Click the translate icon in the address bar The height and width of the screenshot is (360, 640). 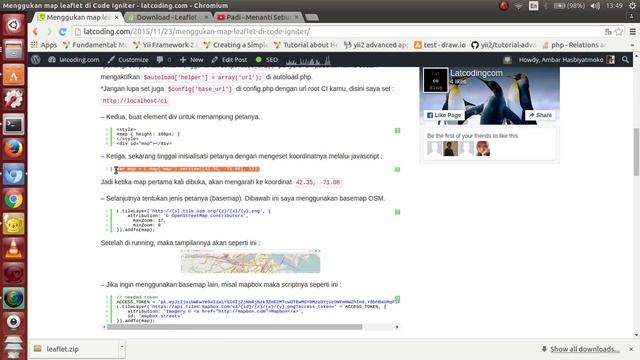[608, 31]
